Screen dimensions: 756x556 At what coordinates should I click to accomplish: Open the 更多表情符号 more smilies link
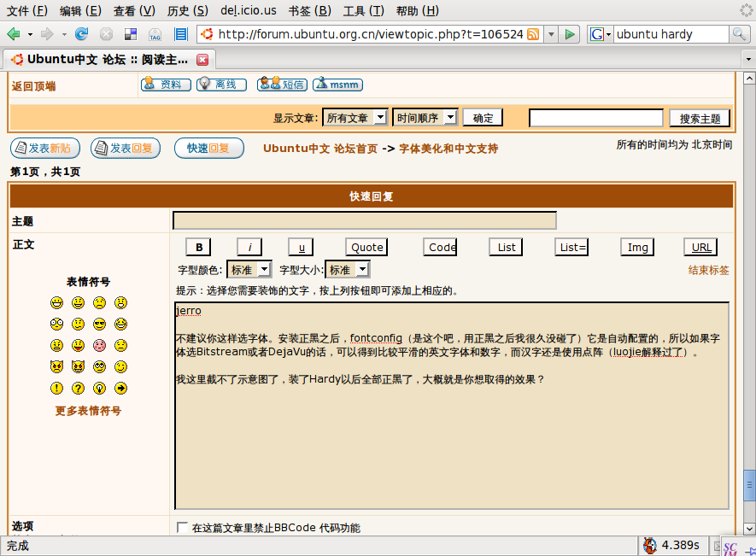pyautogui.click(x=88, y=411)
